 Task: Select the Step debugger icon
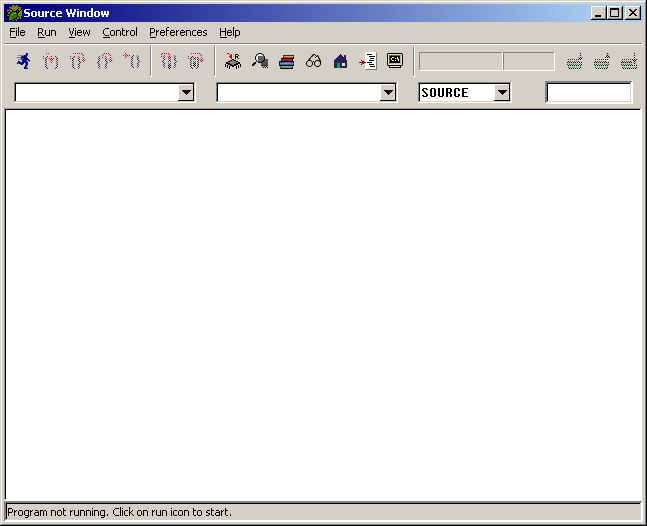click(x=51, y=61)
